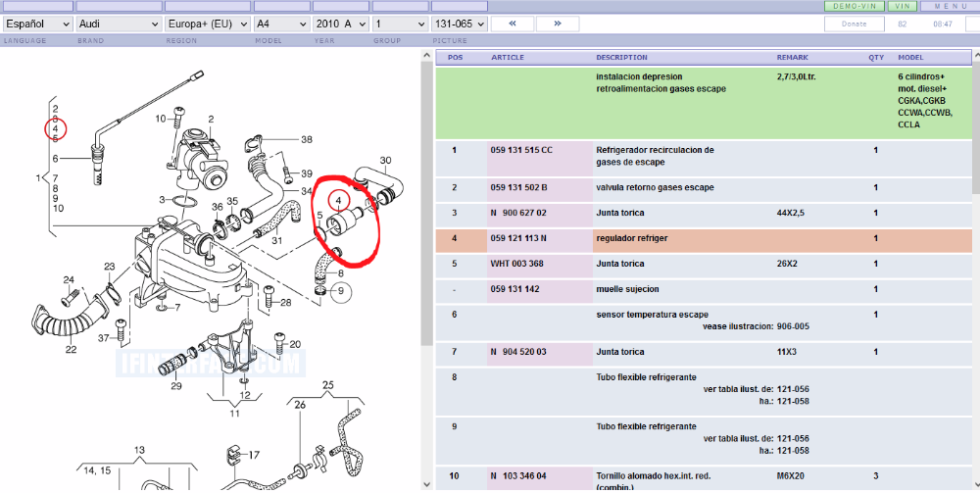Image resolution: width=980 pixels, height=493 pixels.
Task: Open the MENU button
Action: pyautogui.click(x=950, y=6)
